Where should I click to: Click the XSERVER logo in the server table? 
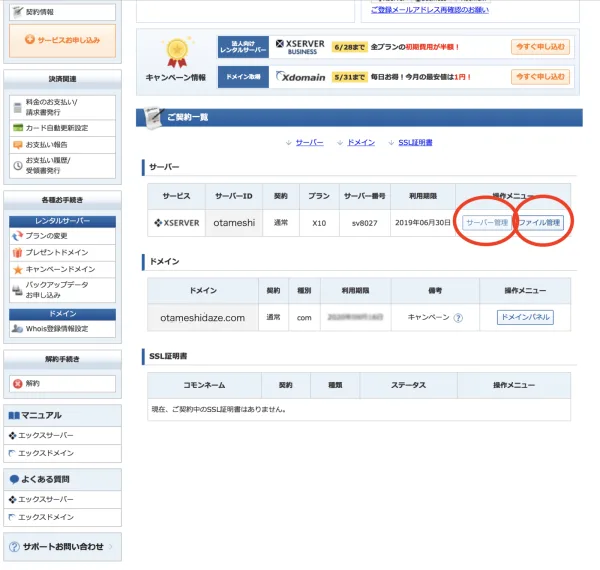(x=177, y=223)
